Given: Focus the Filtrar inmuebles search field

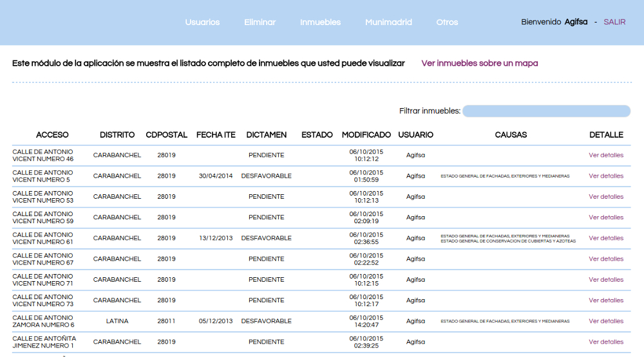Looking at the screenshot, I should click(546, 111).
